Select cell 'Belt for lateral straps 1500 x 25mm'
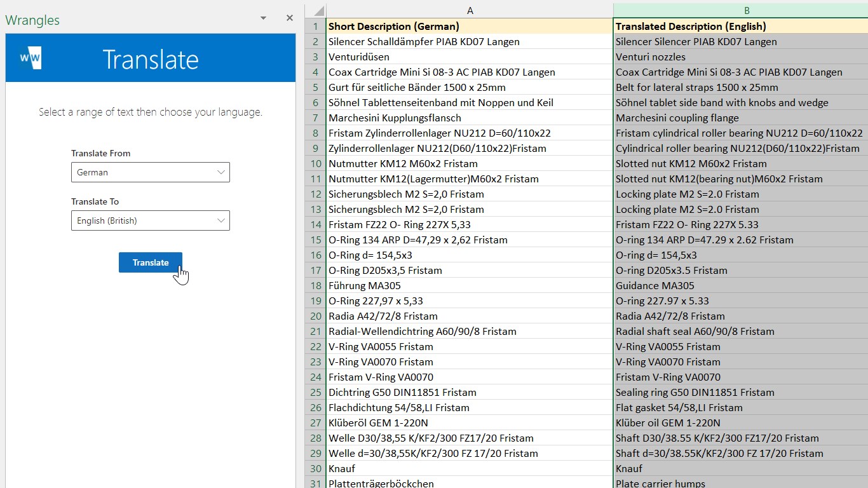Viewport: 868px width, 488px height. pos(741,88)
